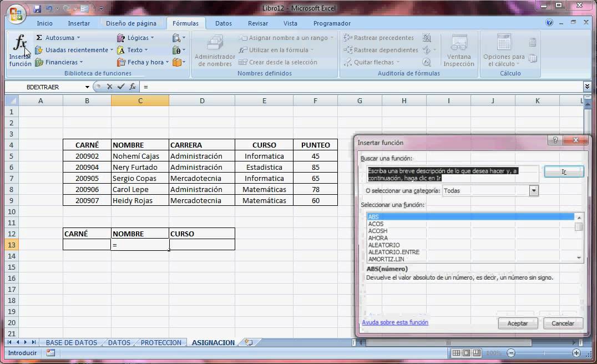Select cell containing Heidy Rojas
597x364 pixels.
coord(140,200)
